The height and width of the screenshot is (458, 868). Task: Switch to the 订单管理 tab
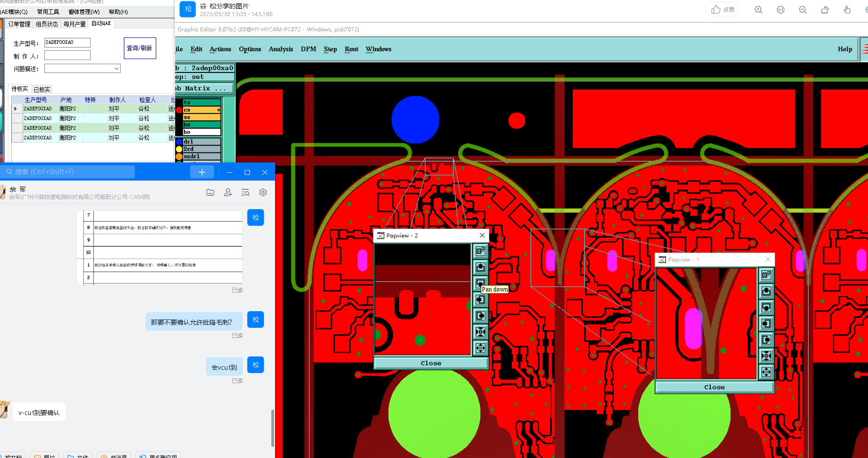[x=19, y=24]
